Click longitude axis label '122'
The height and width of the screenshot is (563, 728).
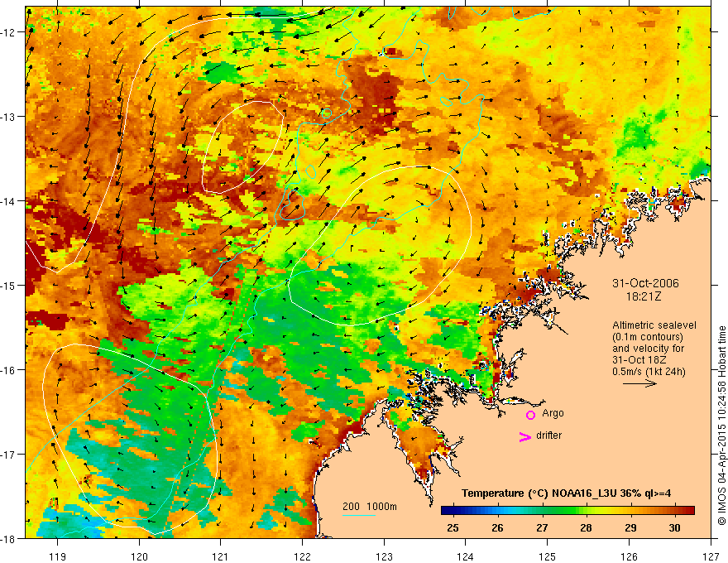(x=302, y=556)
